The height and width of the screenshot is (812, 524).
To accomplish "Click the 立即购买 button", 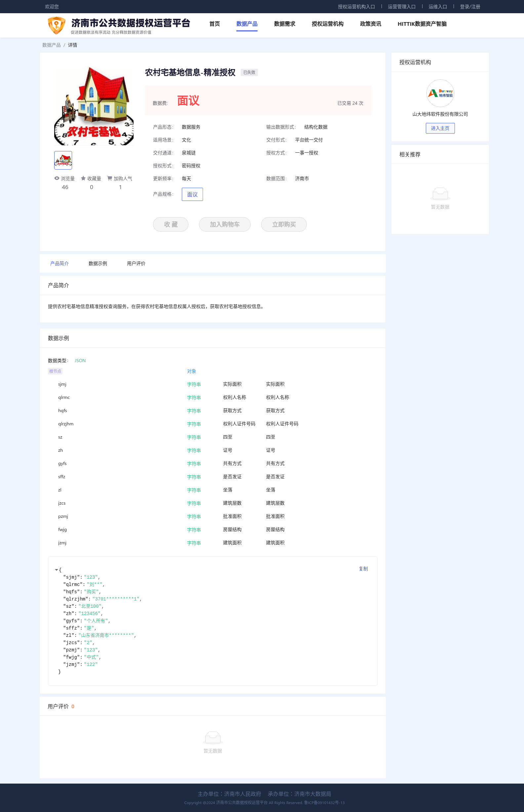I will (x=284, y=224).
